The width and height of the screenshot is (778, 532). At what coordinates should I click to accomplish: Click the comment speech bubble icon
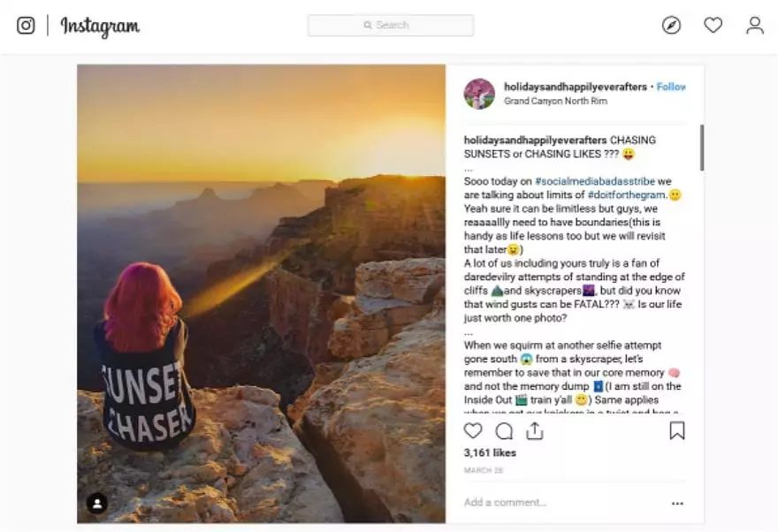(x=504, y=430)
